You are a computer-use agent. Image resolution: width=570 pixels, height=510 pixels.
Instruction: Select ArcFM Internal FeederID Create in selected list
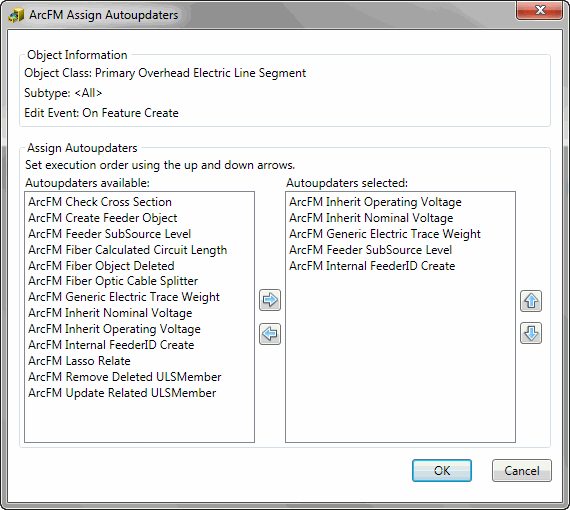(x=372, y=266)
